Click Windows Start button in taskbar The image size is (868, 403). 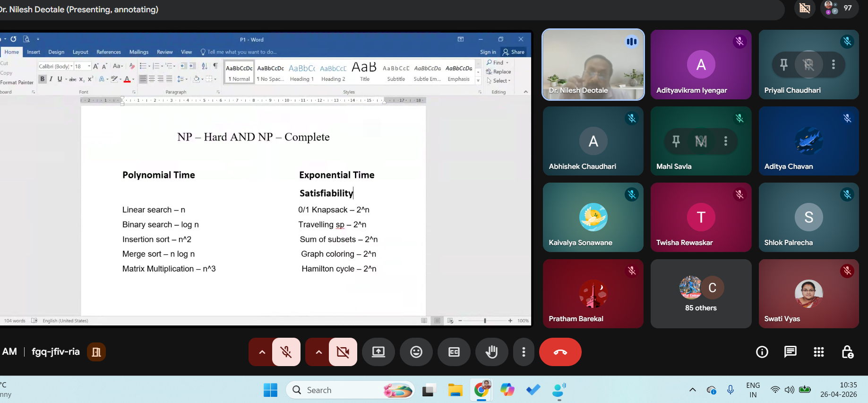click(x=270, y=390)
